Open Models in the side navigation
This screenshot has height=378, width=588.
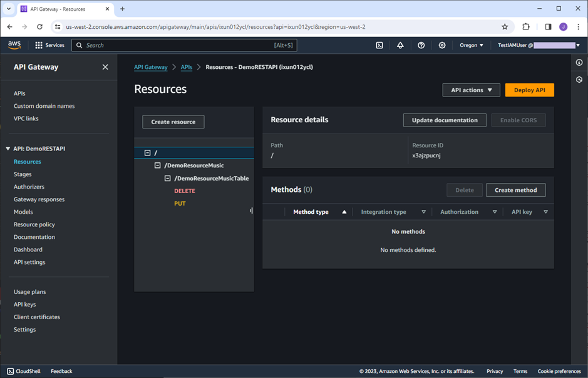(23, 212)
